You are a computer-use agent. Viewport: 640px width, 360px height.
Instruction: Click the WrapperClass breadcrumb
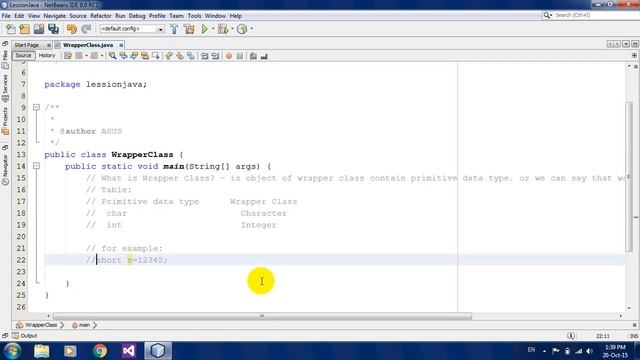pos(37,325)
